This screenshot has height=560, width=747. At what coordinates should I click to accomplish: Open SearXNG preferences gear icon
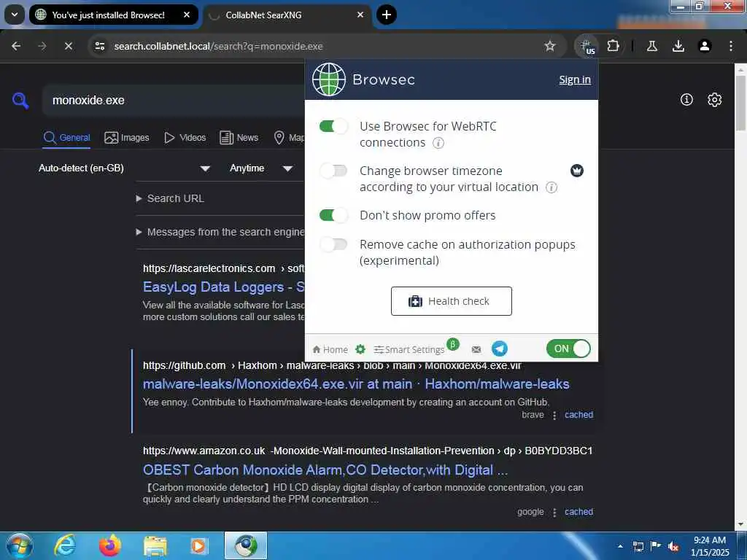(x=715, y=99)
